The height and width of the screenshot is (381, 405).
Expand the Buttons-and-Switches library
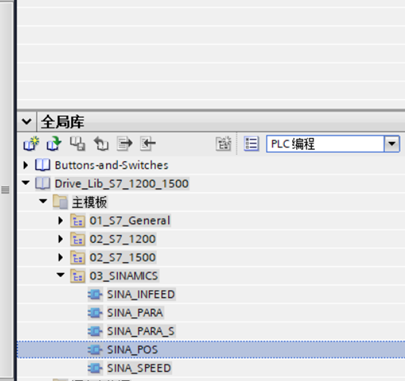[26, 165]
